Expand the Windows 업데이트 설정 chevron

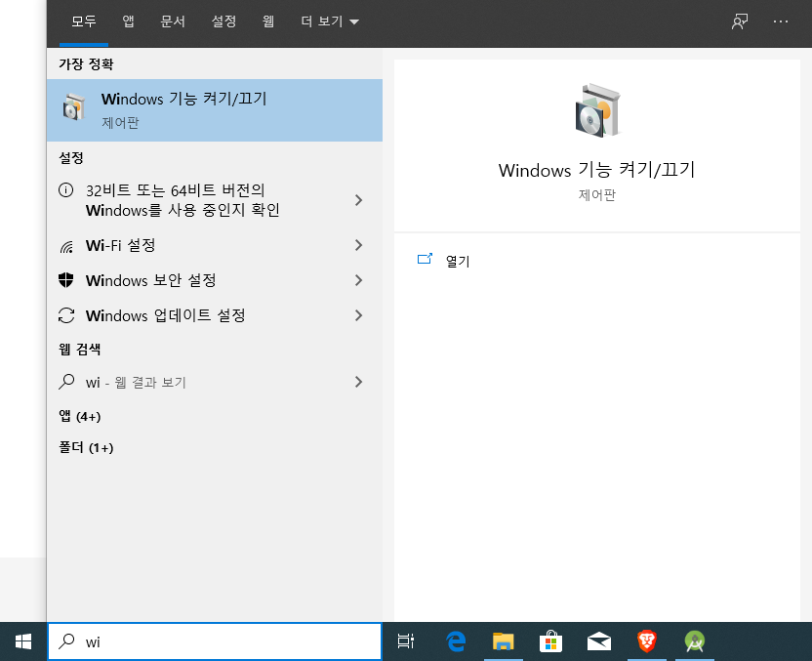click(358, 315)
